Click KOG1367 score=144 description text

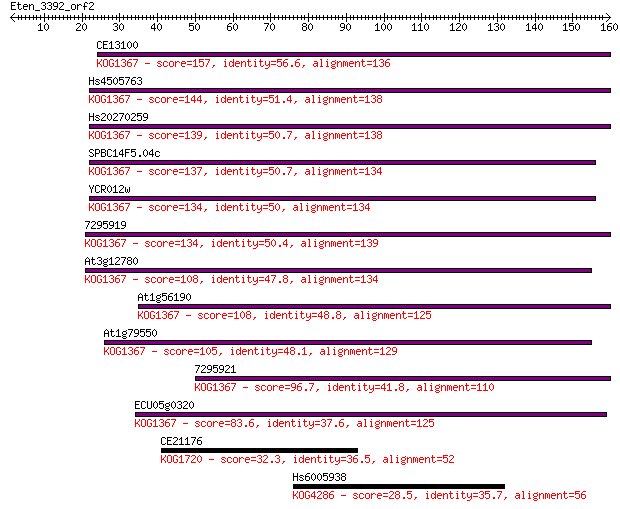point(236,99)
